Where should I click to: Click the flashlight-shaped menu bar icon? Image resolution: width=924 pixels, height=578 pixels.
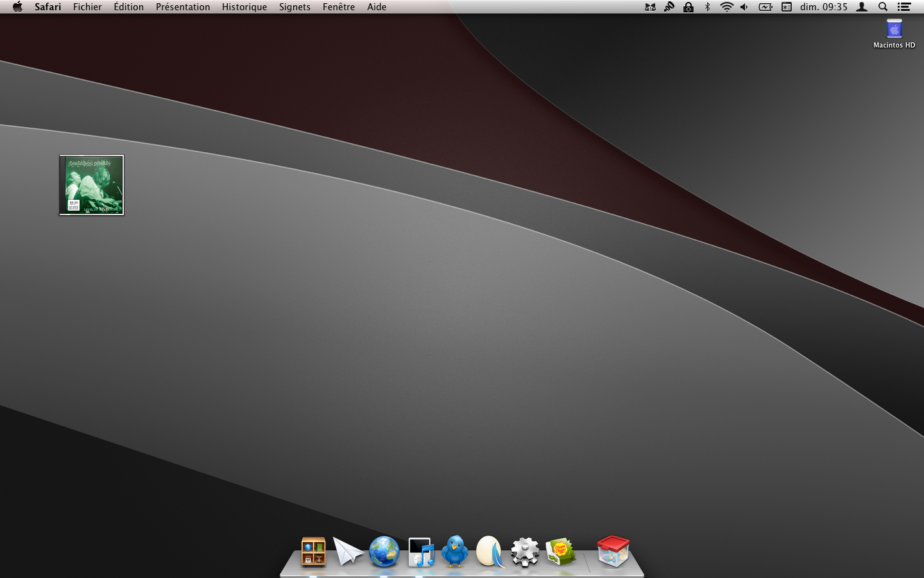pyautogui.click(x=669, y=7)
